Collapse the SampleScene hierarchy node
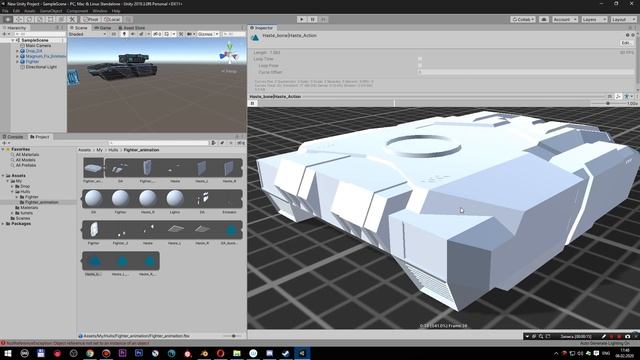Screen dimensions: 640x360 (x=13, y=40)
